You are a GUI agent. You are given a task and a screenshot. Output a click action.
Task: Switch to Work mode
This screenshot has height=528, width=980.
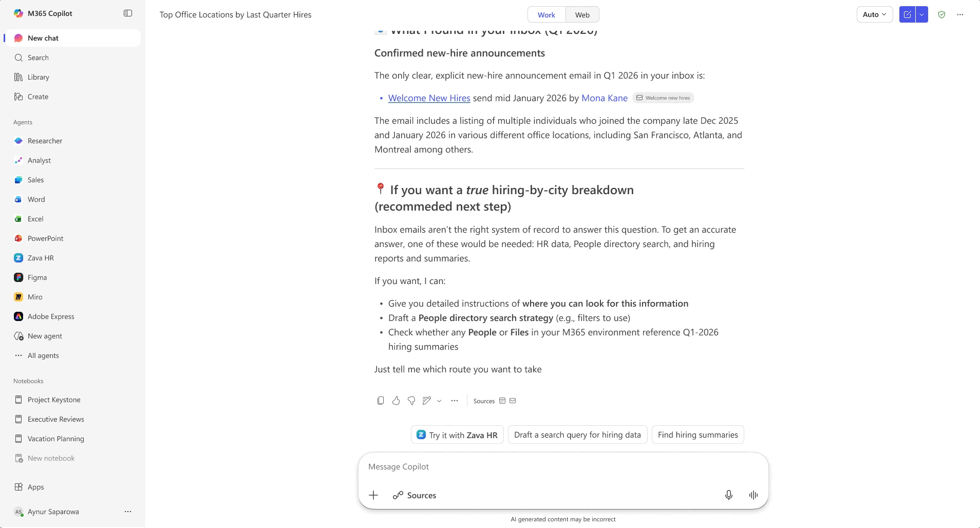tap(546, 15)
